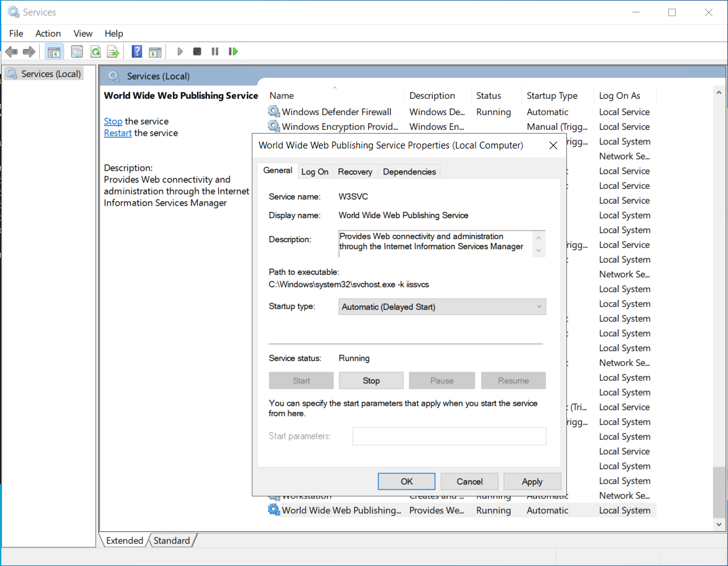
Task: Click the OK button
Action: coord(406,482)
